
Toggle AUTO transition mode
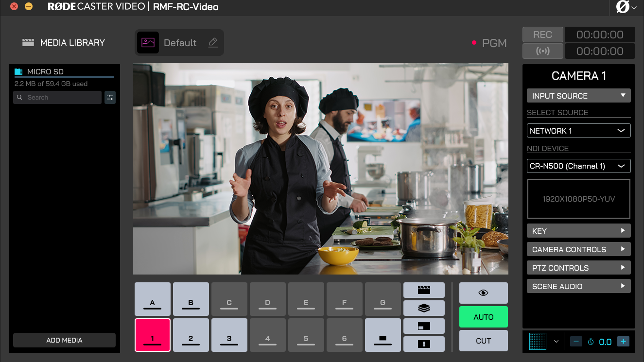pos(483,317)
